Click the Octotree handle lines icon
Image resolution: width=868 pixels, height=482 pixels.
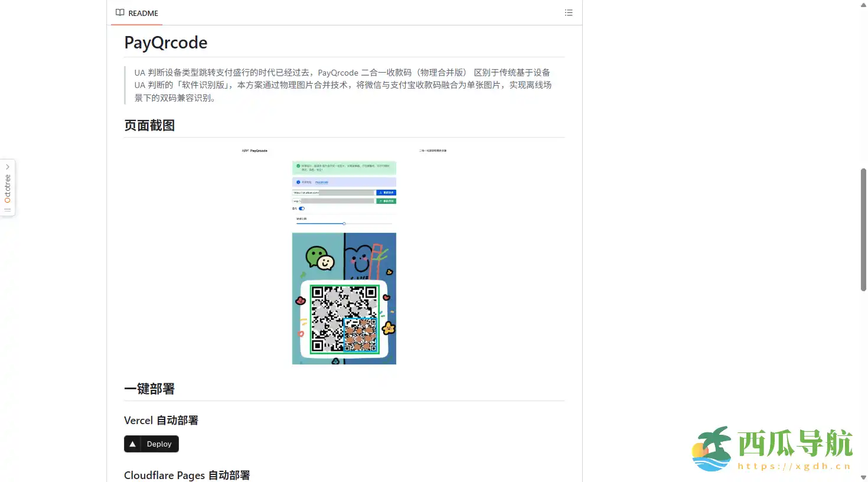[8, 210]
